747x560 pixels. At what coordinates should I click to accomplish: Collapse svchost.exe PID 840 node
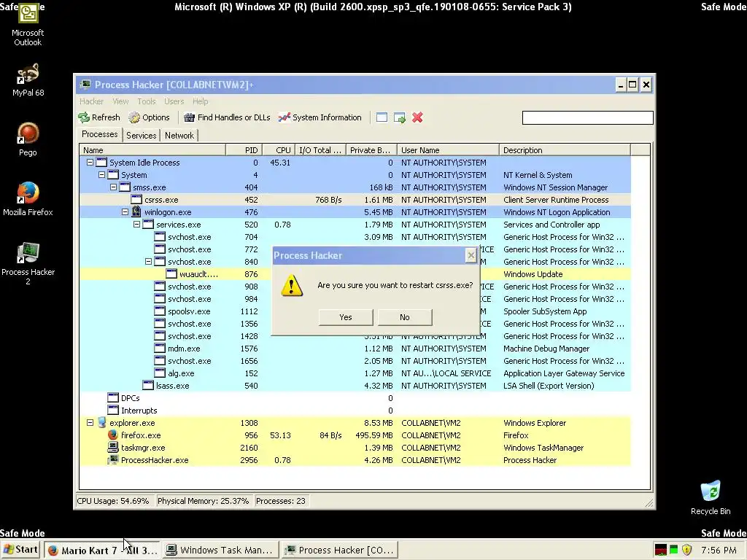pyautogui.click(x=148, y=262)
